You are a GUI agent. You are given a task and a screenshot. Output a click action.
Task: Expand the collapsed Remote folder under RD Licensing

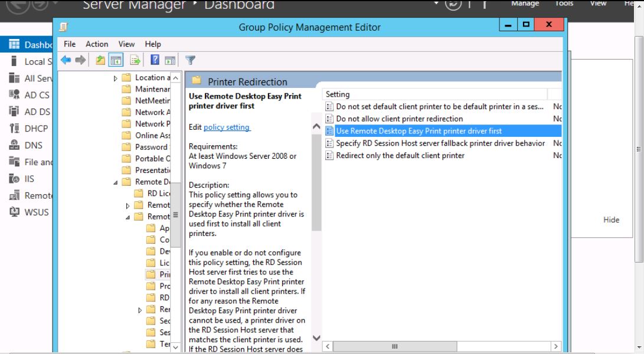pyautogui.click(x=128, y=205)
